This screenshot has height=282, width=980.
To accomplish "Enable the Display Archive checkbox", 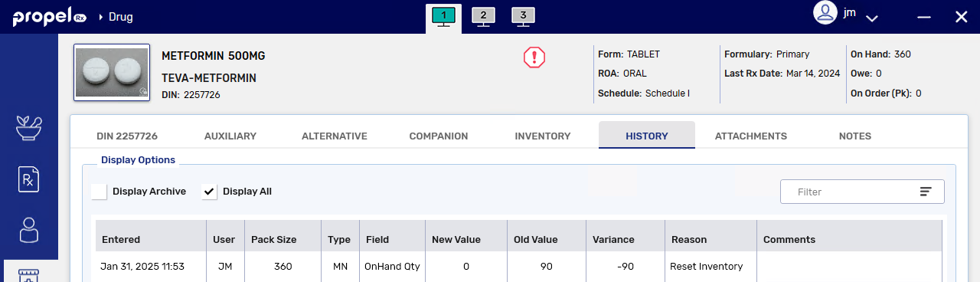I will tap(99, 192).
